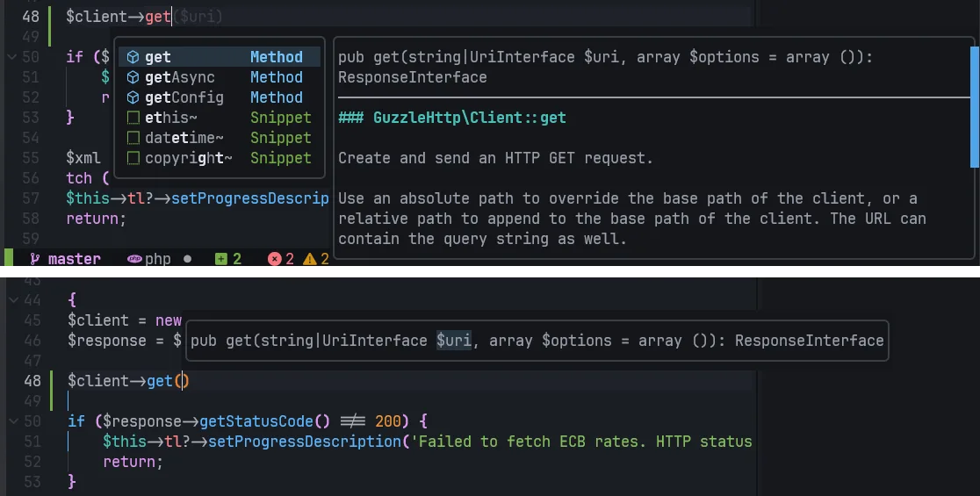This screenshot has height=496, width=980.
Task: Click the 'GuzzleHttp\Client::get' heading in the docs popup
Action: pos(470,118)
